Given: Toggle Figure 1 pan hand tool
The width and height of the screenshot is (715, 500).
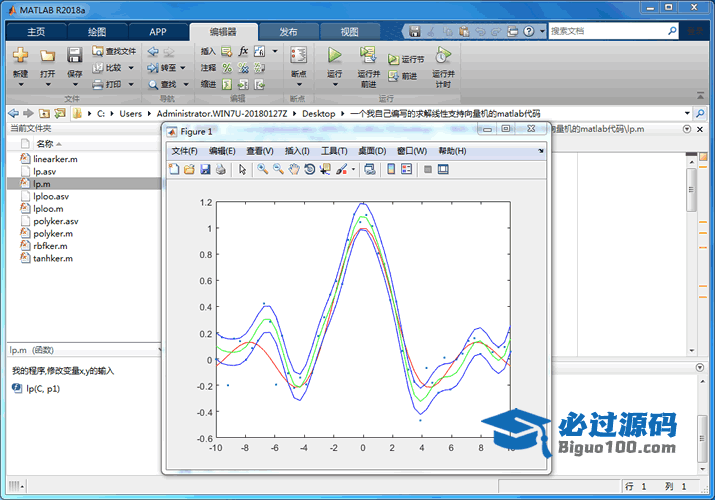Looking at the screenshot, I should tap(294, 170).
